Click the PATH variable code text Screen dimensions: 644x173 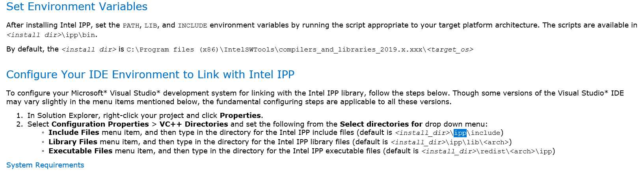[x=131, y=26]
